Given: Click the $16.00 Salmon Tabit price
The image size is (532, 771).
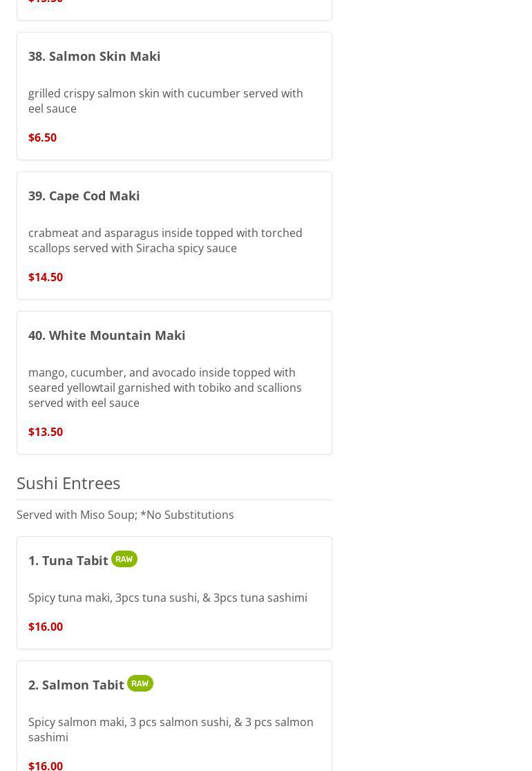Looking at the screenshot, I should pos(46,765).
